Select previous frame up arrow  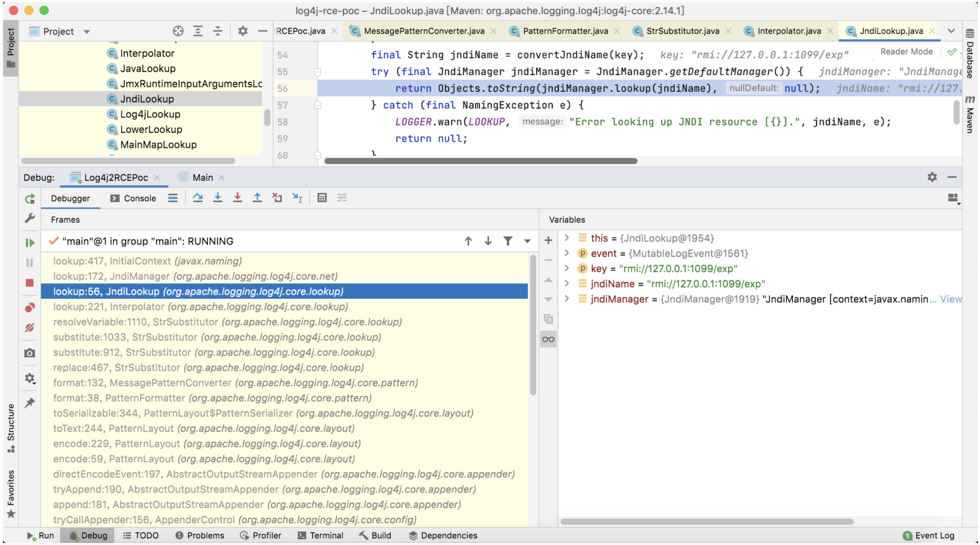[x=469, y=241]
